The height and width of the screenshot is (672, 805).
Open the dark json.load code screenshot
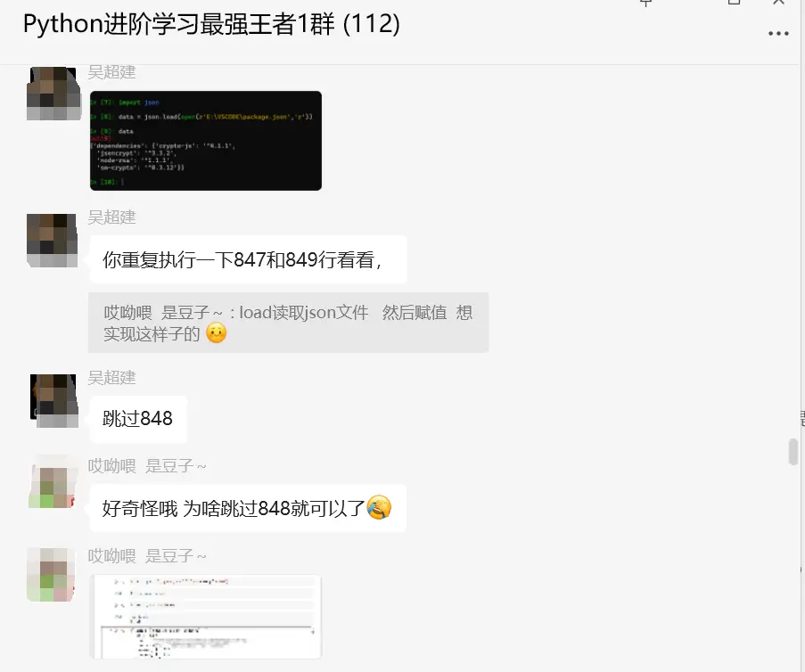click(206, 141)
